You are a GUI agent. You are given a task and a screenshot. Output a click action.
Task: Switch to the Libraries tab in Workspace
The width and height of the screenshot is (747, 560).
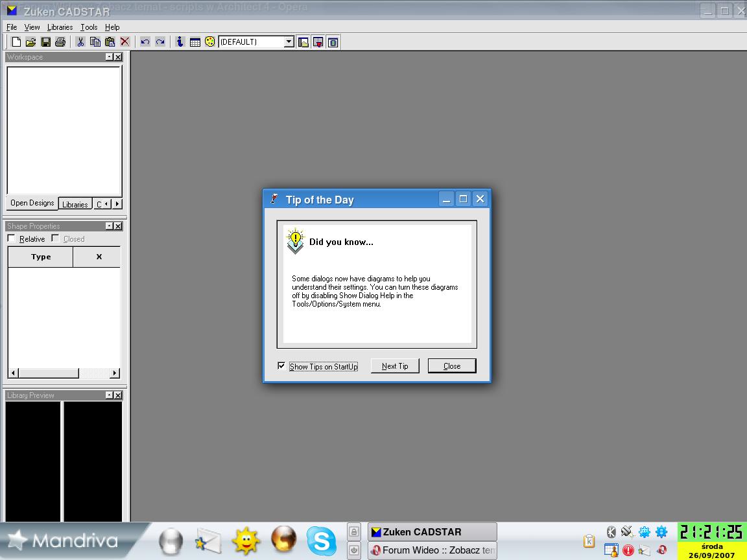[x=75, y=204]
